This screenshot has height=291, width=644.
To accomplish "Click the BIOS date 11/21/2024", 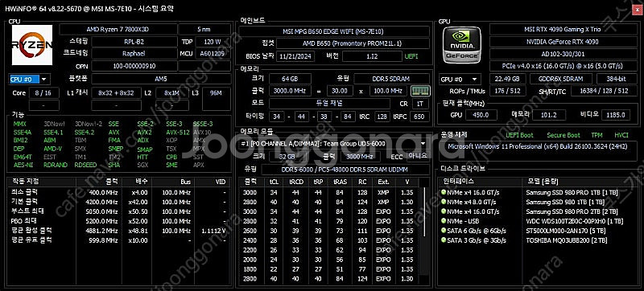I will click(295, 56).
